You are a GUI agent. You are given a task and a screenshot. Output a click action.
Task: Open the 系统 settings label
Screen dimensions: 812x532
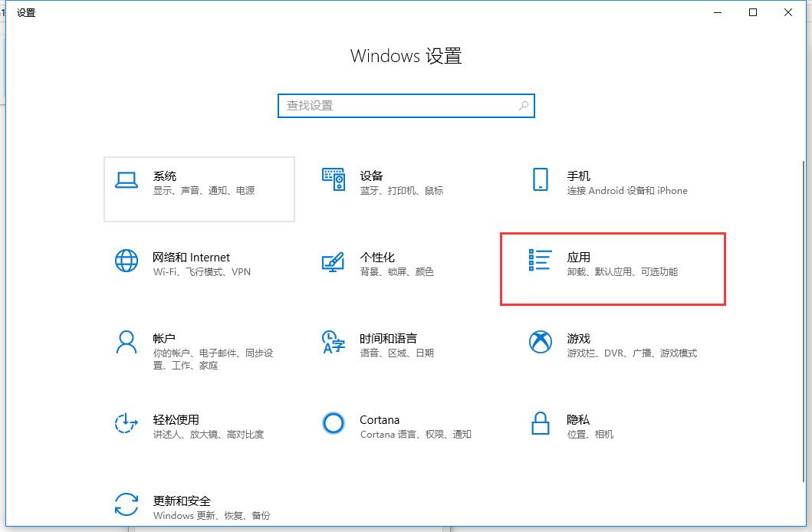164,176
